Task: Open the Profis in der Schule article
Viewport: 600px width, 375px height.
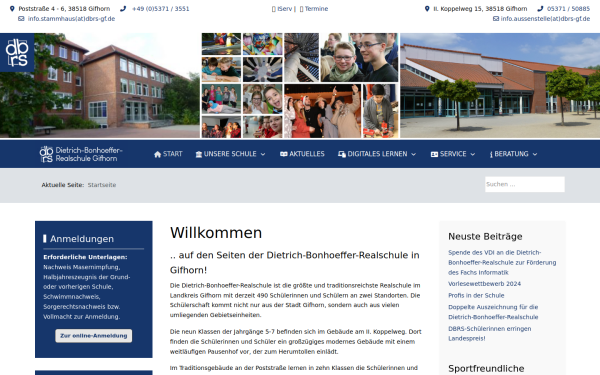Action: pos(476,295)
